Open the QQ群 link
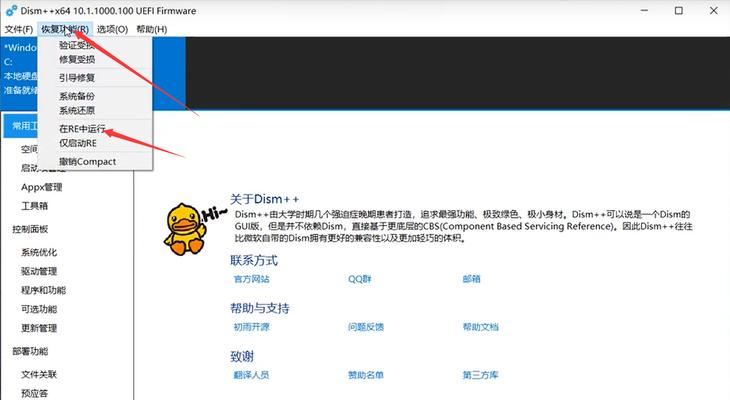Image resolution: width=730 pixels, height=400 pixels. pyautogui.click(x=360, y=279)
